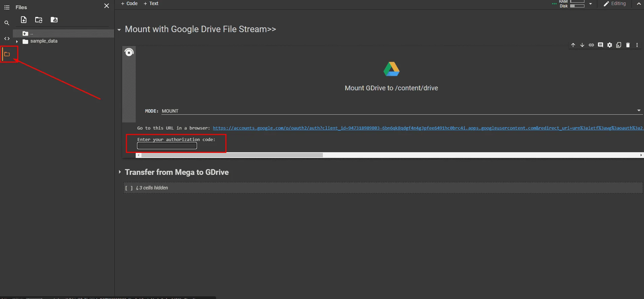The image size is (644, 299).
Task: Open the table of contents sidebar icon
Action: pyautogui.click(x=7, y=7)
